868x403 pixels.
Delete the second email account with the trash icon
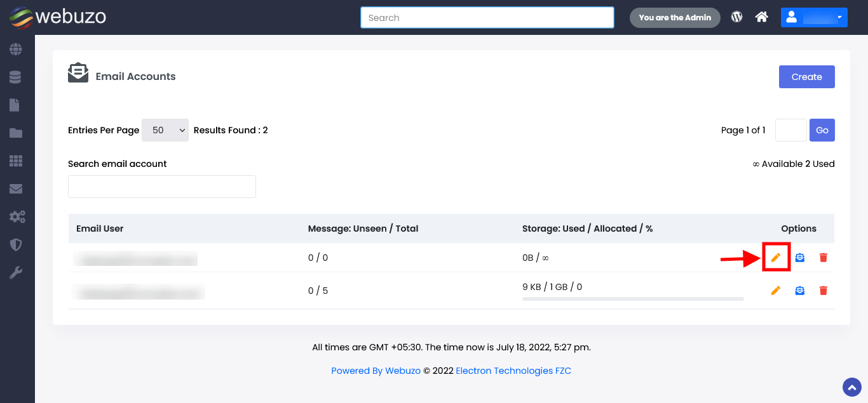click(x=824, y=290)
